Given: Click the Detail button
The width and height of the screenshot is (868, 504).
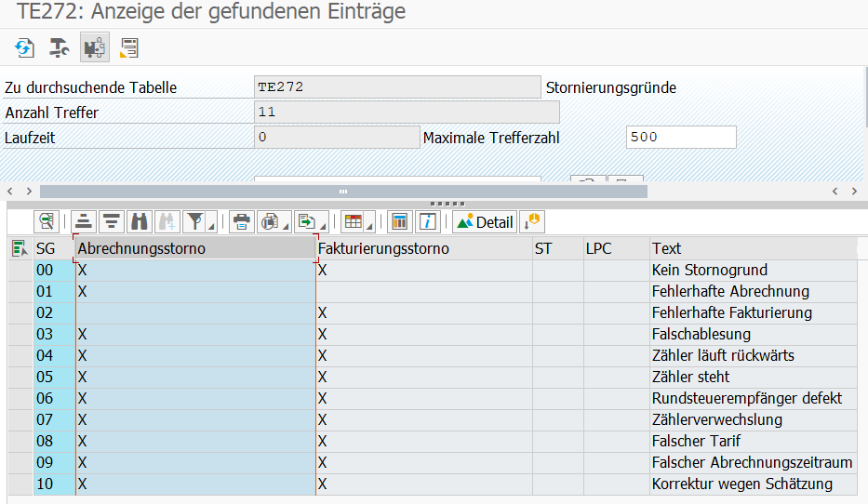Looking at the screenshot, I should (x=485, y=221).
